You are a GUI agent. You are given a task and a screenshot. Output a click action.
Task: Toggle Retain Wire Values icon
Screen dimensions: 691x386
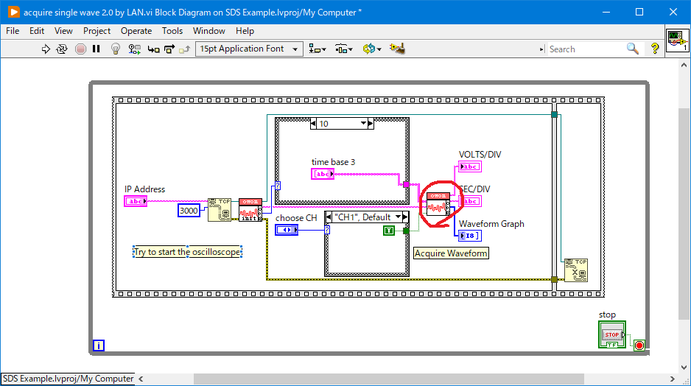pyautogui.click(x=134, y=49)
